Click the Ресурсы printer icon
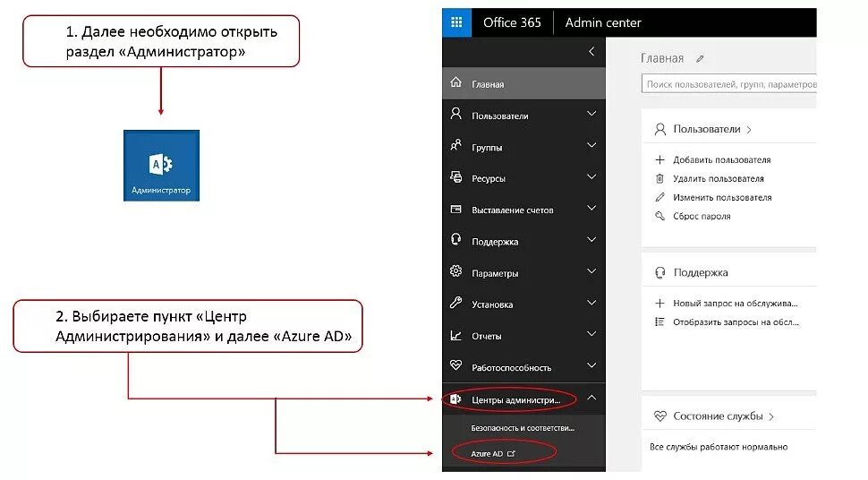This screenshot has height=480, width=868. [x=455, y=177]
